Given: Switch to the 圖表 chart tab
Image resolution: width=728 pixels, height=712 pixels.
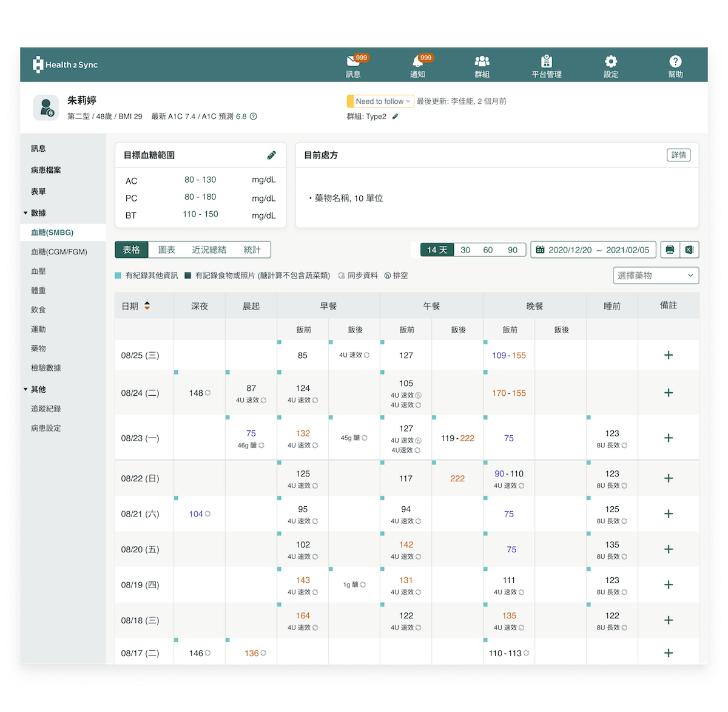Looking at the screenshot, I should coord(167,250).
